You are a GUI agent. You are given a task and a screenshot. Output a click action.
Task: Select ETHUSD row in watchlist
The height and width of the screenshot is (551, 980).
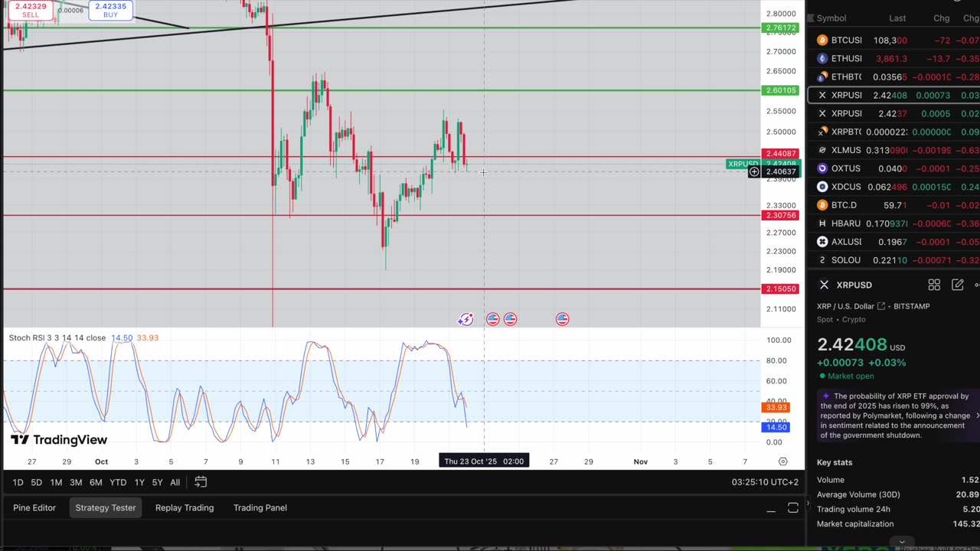point(893,58)
